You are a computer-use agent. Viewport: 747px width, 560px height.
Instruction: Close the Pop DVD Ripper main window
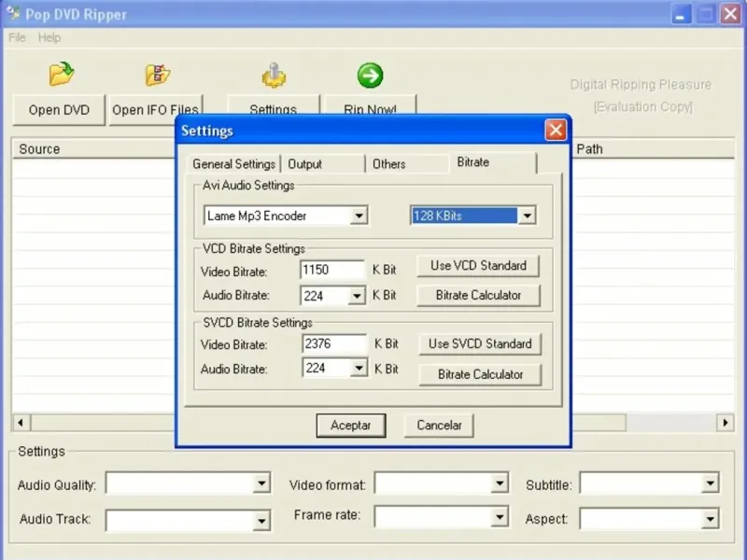730,14
